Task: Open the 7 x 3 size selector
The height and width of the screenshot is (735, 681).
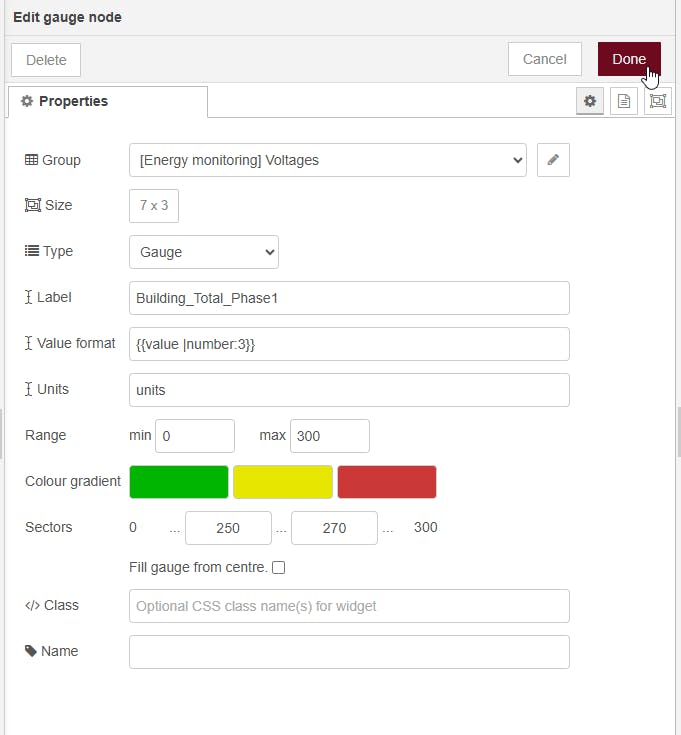Action: pos(154,206)
